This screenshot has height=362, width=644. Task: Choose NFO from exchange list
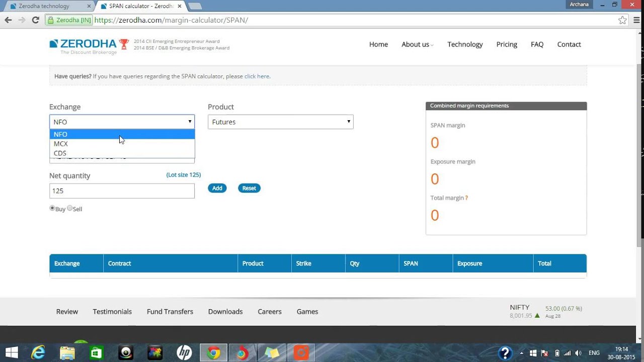tap(122, 134)
